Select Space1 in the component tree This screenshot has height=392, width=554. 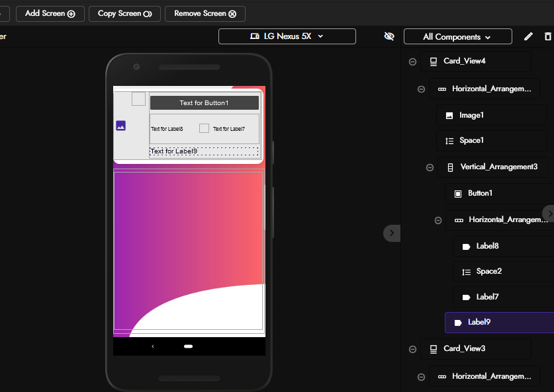pos(471,140)
